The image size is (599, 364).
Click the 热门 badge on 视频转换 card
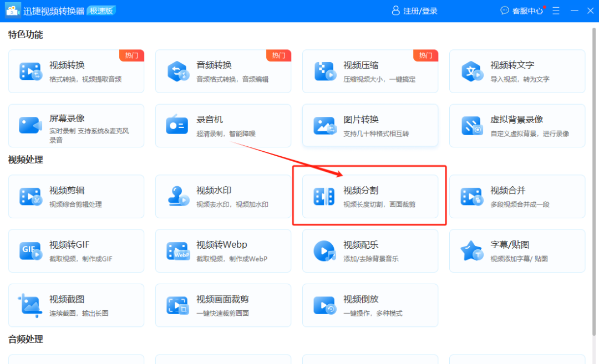pyautogui.click(x=132, y=56)
